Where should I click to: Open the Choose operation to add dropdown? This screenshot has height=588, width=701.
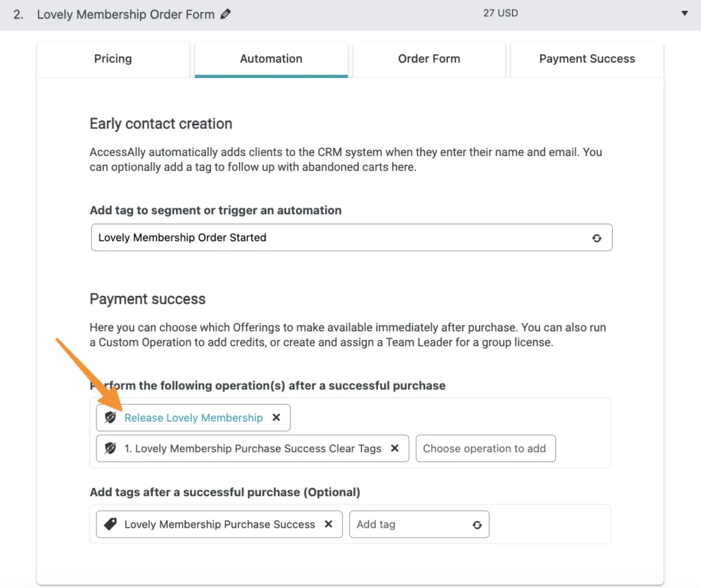click(485, 448)
